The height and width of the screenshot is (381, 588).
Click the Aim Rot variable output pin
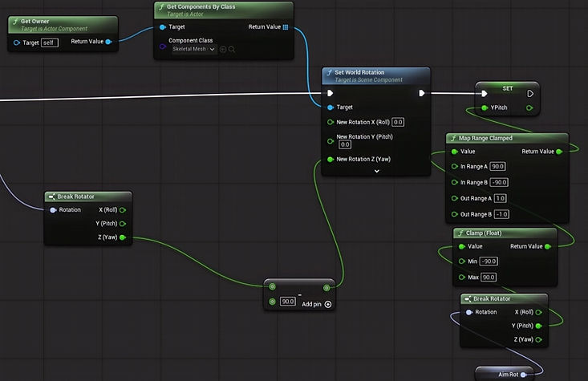pos(524,375)
